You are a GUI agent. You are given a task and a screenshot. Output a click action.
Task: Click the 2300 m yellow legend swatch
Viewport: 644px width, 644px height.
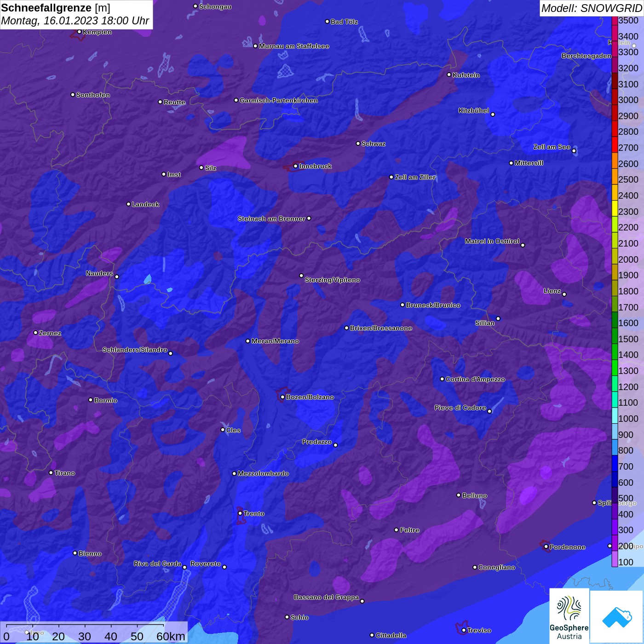tap(615, 208)
